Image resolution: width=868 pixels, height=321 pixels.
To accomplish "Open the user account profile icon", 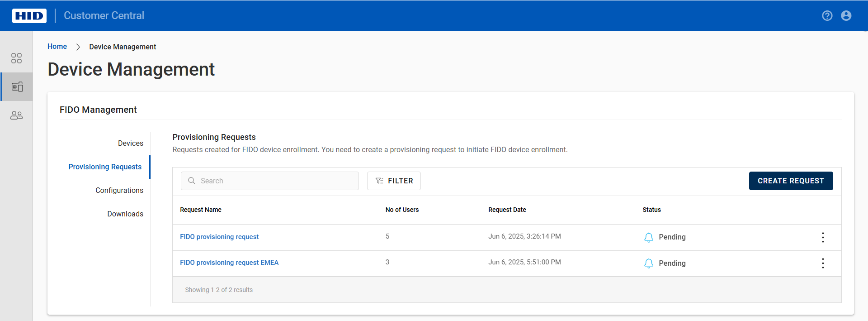I will point(846,16).
